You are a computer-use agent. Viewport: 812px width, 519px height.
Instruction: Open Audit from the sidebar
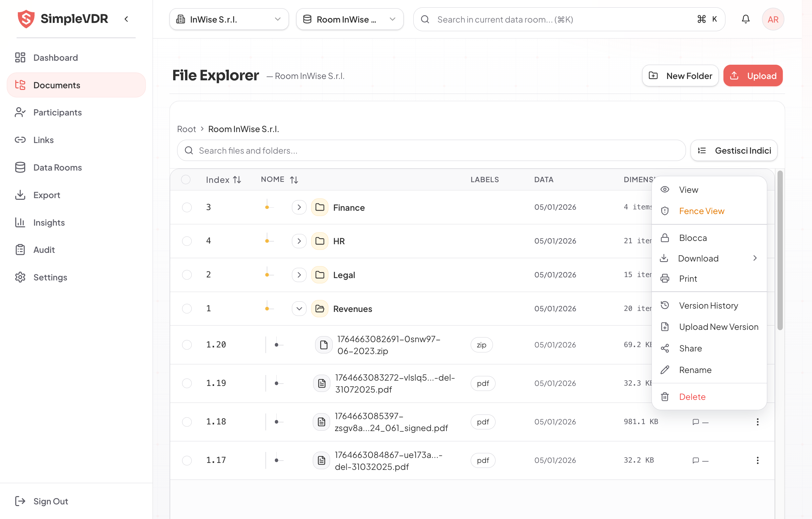click(44, 250)
